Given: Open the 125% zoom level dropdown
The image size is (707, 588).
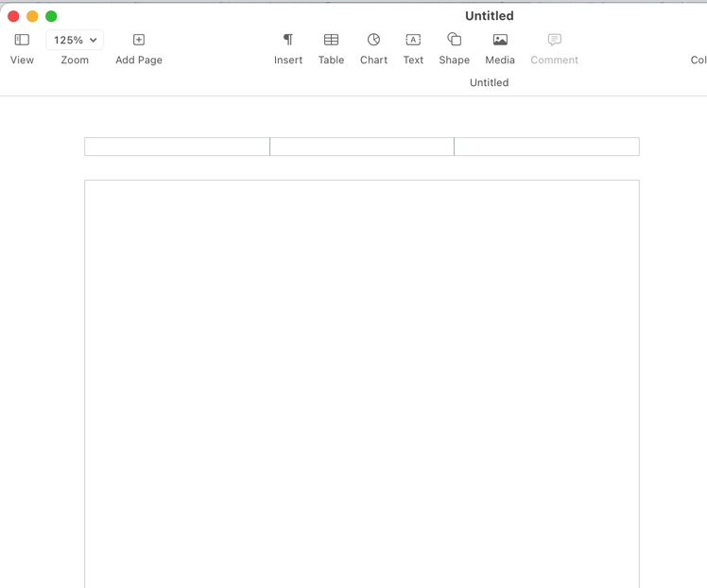Looking at the screenshot, I should 75,40.
